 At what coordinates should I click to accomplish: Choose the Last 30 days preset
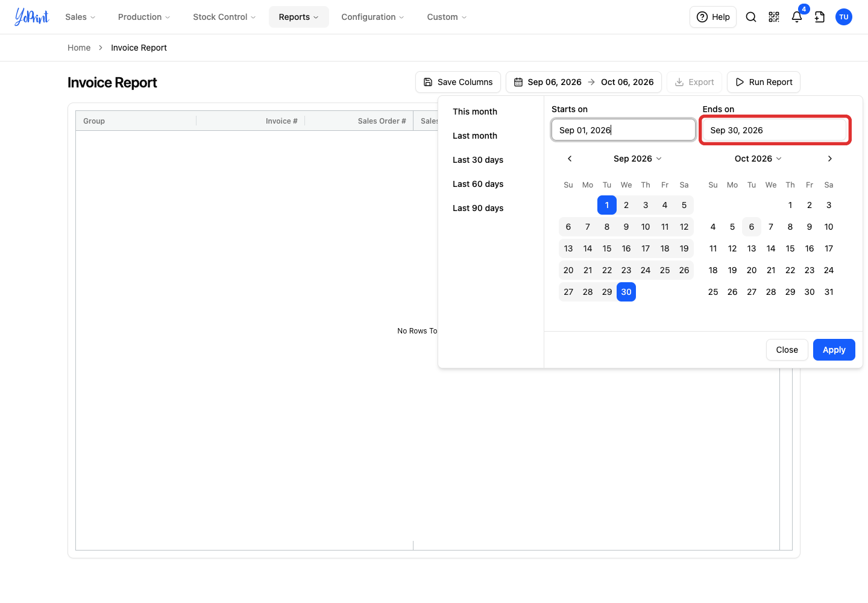(x=478, y=160)
